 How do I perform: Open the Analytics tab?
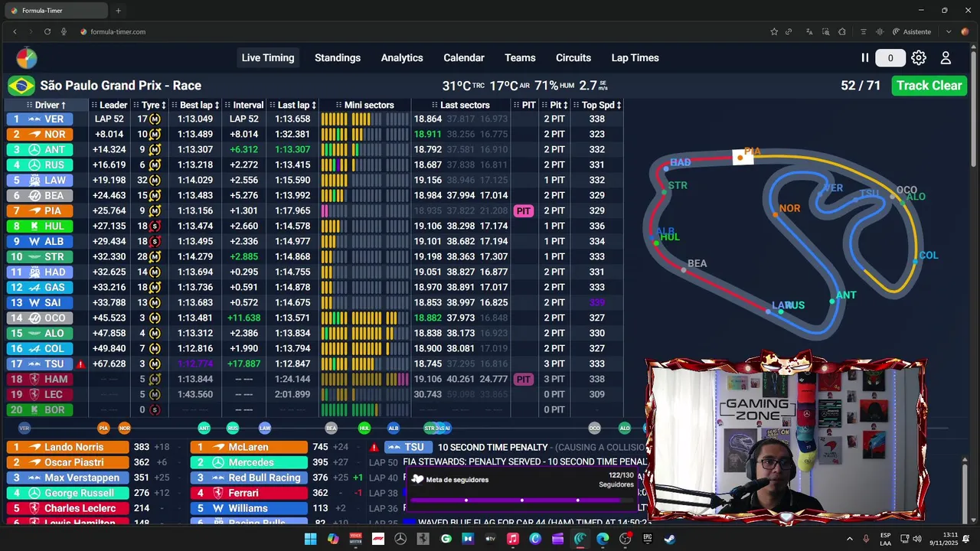[402, 57]
